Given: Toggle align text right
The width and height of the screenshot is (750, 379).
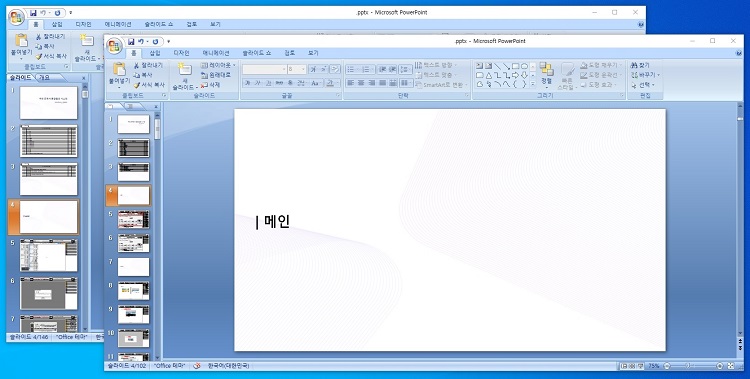Looking at the screenshot, I should pos(372,83).
